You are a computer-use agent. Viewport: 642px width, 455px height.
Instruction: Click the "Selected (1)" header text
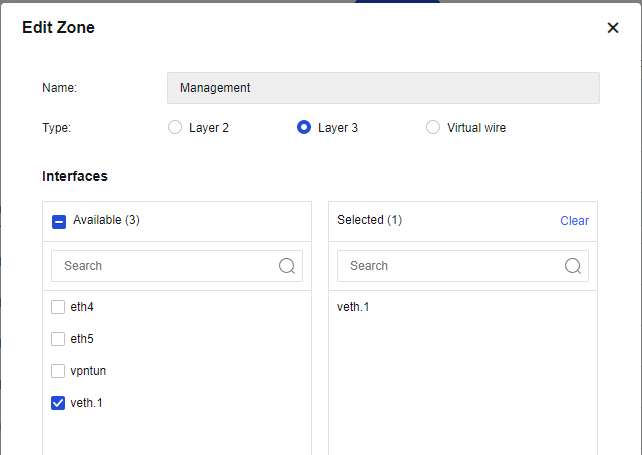tap(369, 220)
